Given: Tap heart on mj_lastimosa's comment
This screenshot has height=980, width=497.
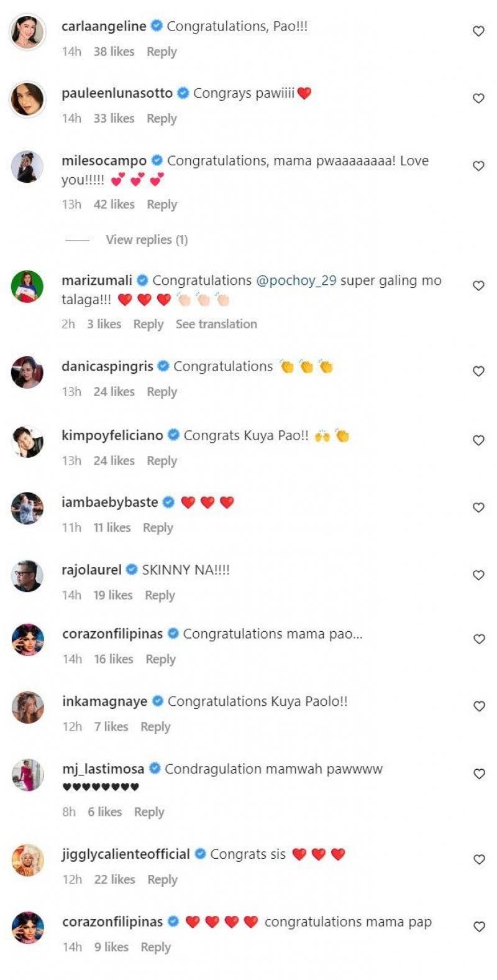Looking at the screenshot, I should [x=478, y=774].
